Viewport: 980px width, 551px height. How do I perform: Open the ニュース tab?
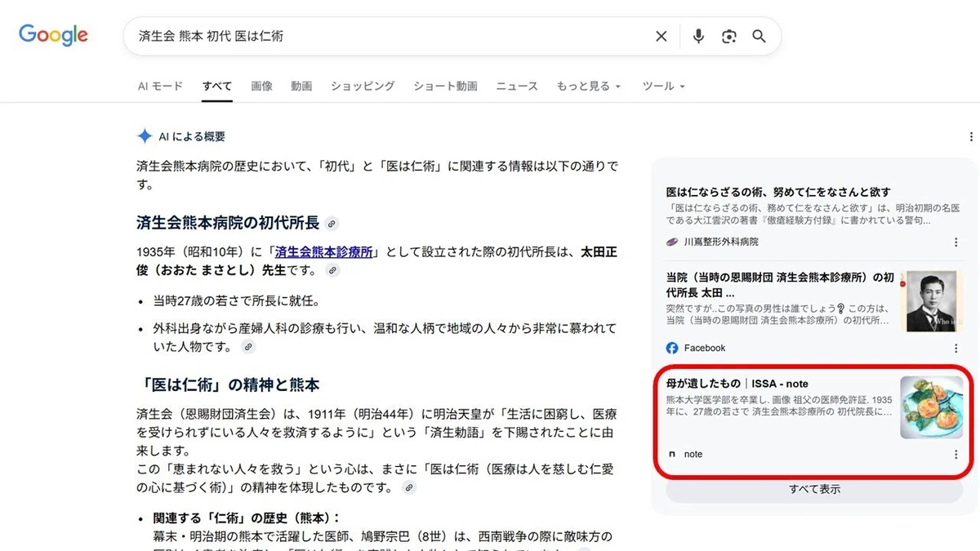pos(517,86)
